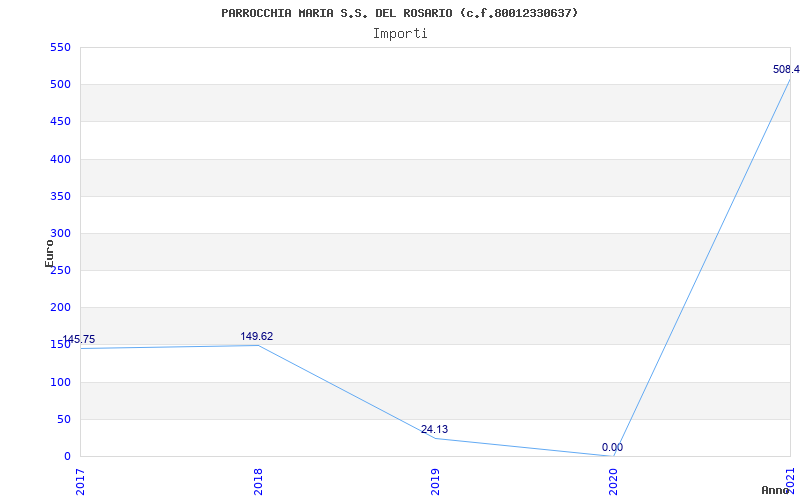Select the 508.4 data label

(786, 69)
